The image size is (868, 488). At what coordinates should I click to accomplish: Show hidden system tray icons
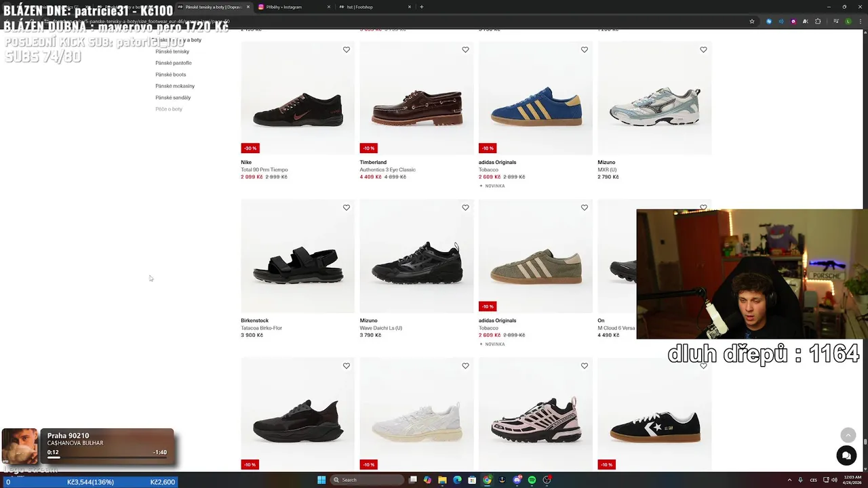pos(790,480)
